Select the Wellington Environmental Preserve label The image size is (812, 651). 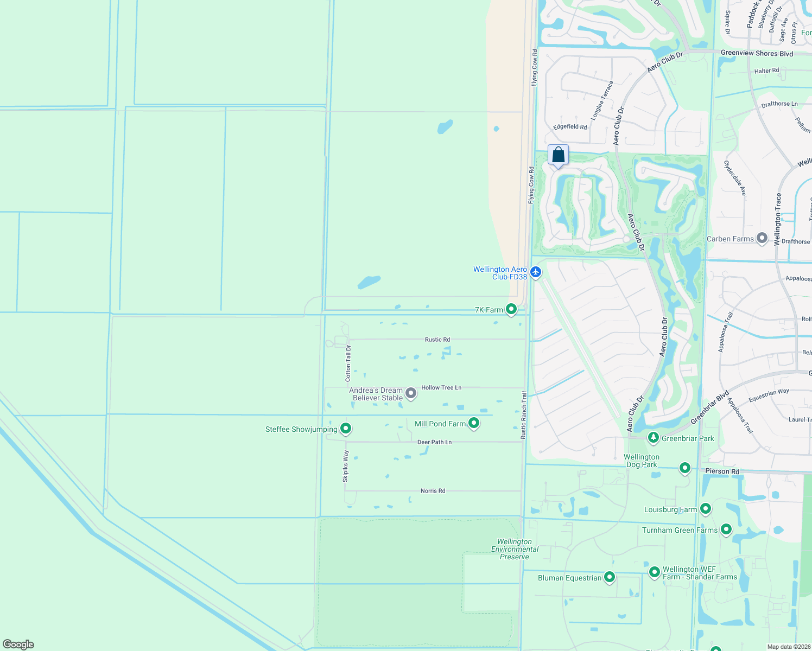click(514, 548)
